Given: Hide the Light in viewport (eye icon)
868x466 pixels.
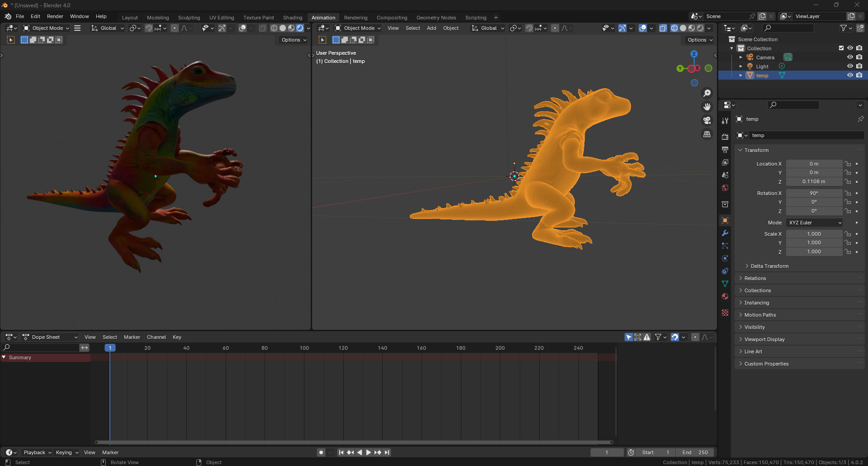Looking at the screenshot, I should (850, 66).
